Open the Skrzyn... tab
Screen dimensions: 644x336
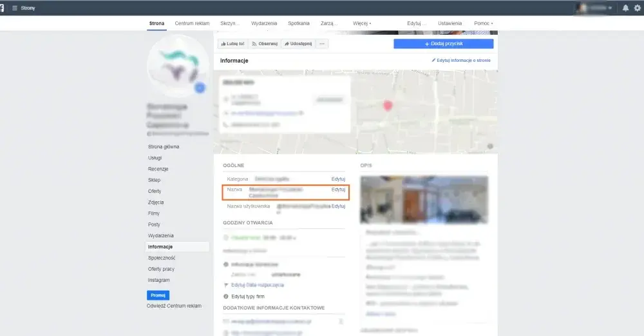tap(230, 23)
